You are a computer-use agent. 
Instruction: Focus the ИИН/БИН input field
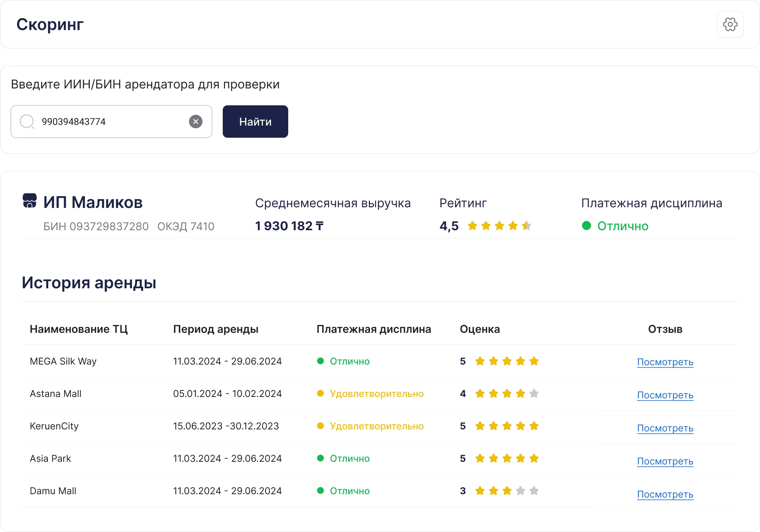pos(111,122)
